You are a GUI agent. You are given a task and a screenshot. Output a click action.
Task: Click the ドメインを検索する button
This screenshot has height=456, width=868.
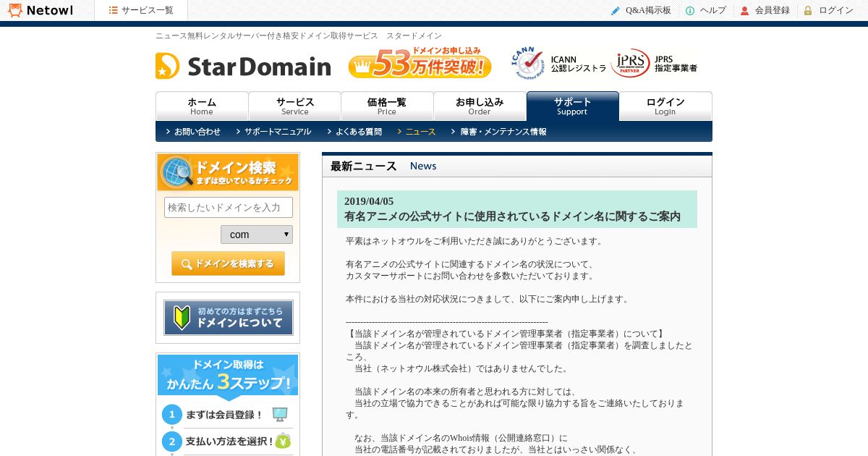coord(228,263)
